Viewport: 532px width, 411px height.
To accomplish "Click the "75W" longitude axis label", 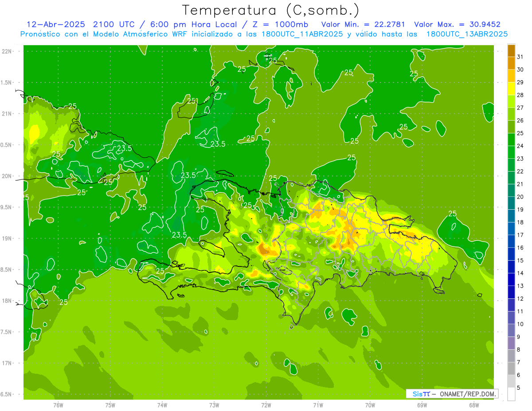I will (x=110, y=405).
